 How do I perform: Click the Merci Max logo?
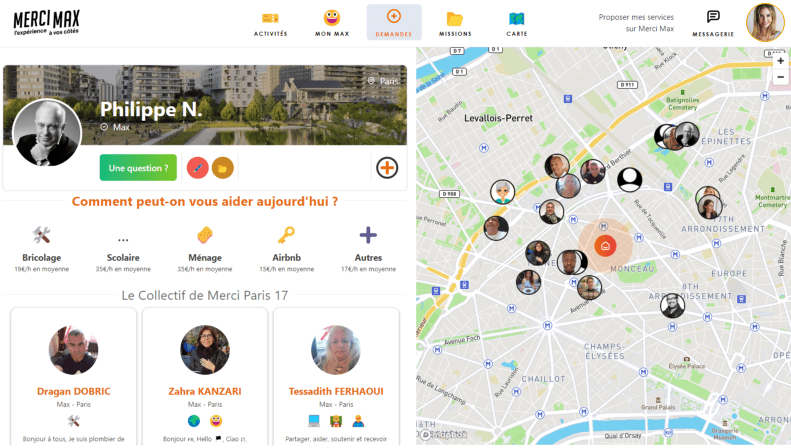(x=46, y=23)
